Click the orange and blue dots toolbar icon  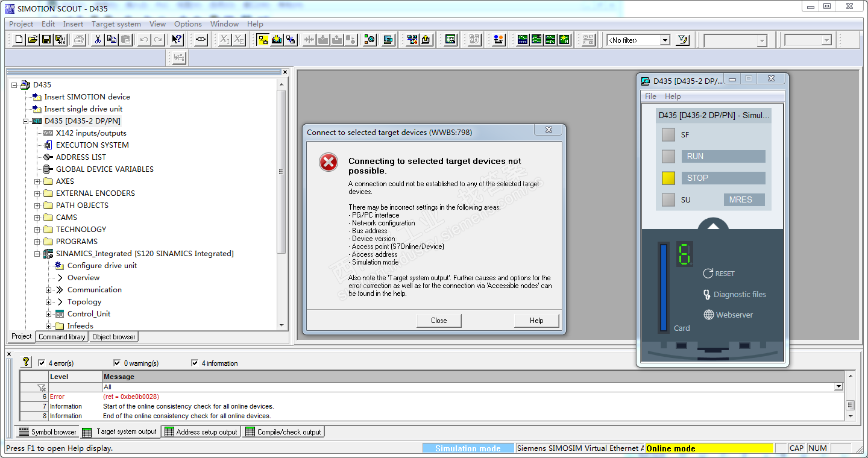pos(498,40)
